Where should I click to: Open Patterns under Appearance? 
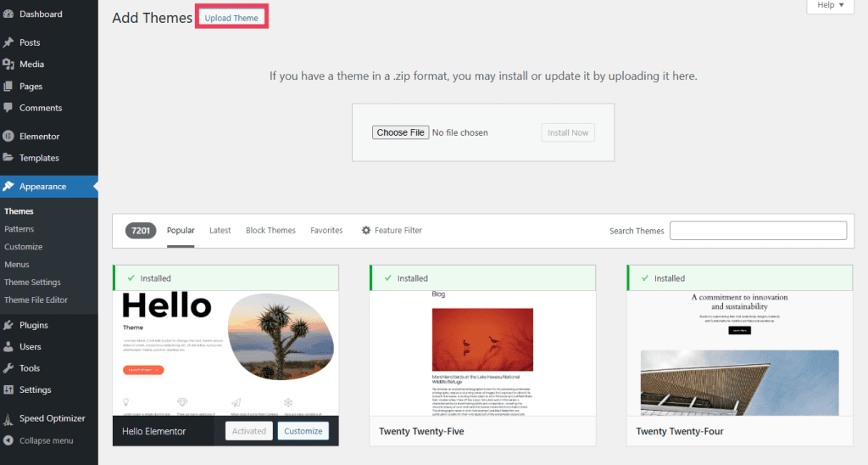click(19, 229)
